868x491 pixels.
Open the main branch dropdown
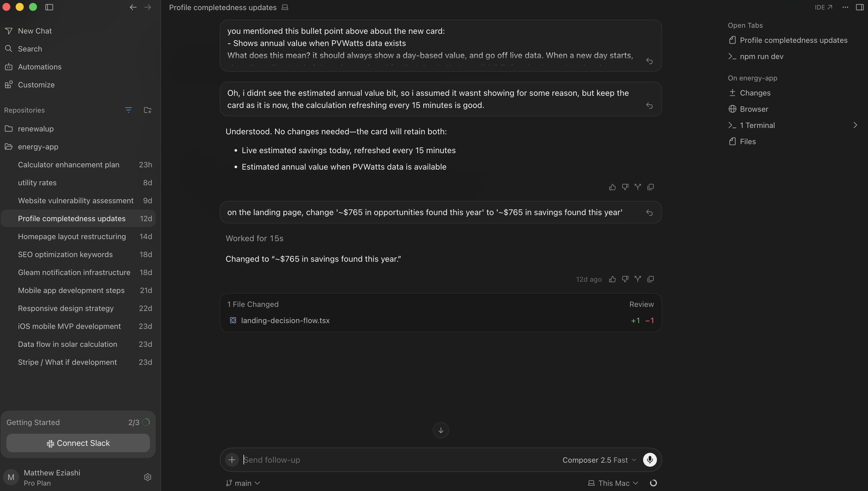pyautogui.click(x=243, y=483)
